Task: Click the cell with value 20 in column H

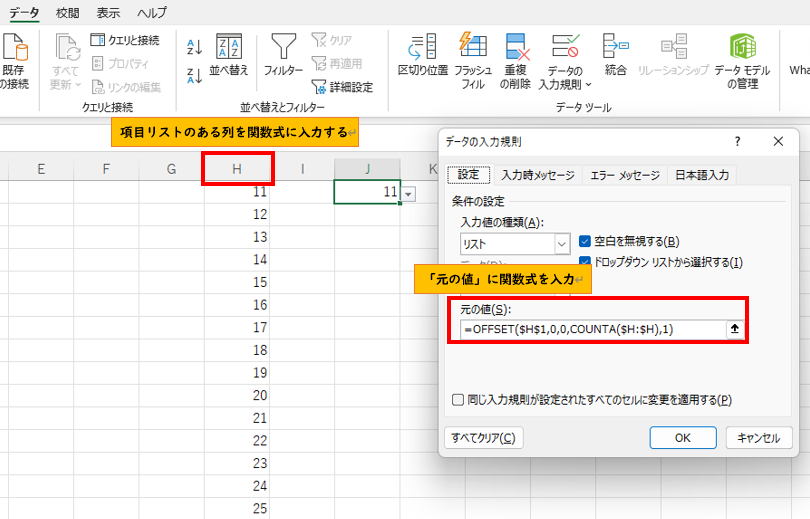Action: pyautogui.click(x=237, y=396)
